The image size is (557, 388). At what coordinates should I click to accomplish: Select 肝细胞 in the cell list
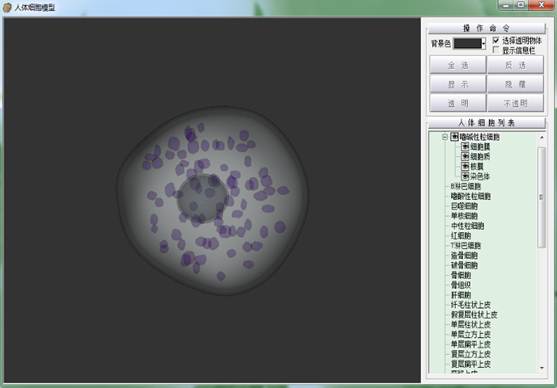tap(461, 295)
